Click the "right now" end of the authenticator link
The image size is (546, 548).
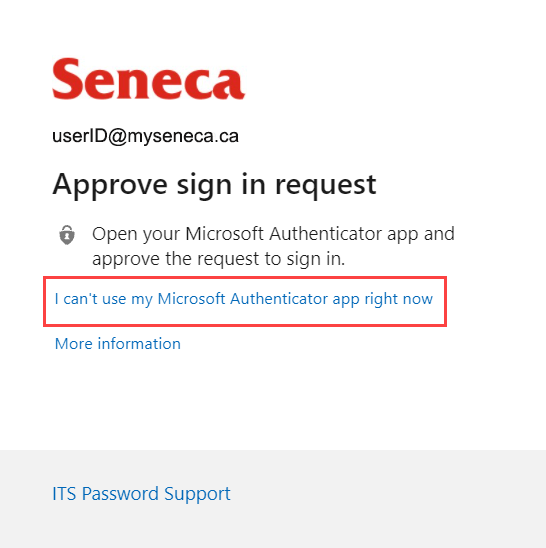(x=398, y=299)
